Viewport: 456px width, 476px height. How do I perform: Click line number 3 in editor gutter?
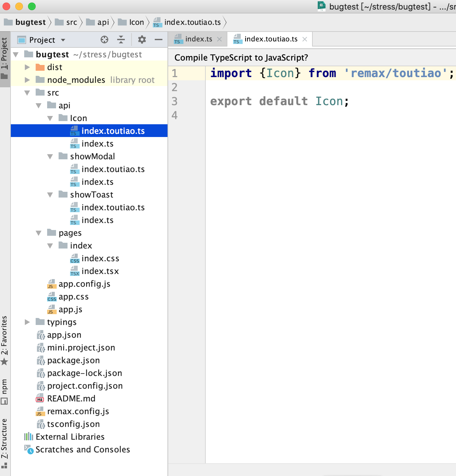pyautogui.click(x=175, y=101)
